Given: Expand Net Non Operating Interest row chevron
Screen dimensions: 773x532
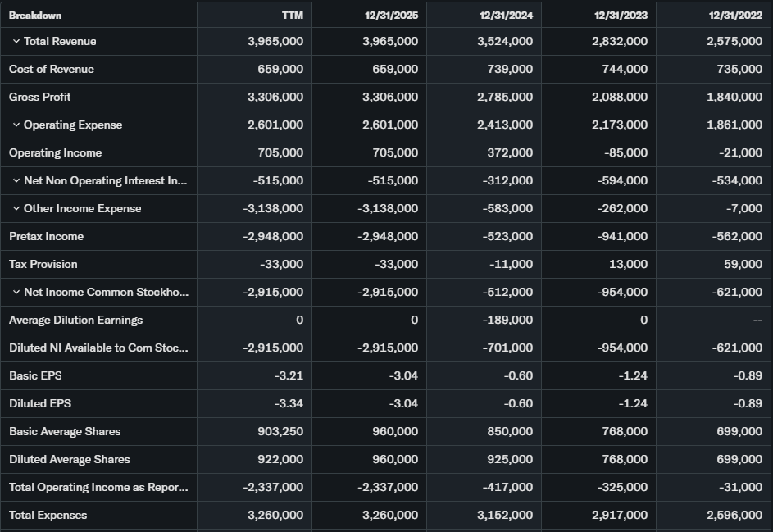Looking at the screenshot, I should point(16,180).
